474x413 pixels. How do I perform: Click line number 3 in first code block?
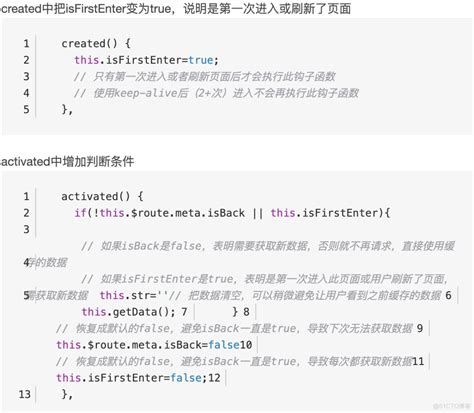[26, 76]
